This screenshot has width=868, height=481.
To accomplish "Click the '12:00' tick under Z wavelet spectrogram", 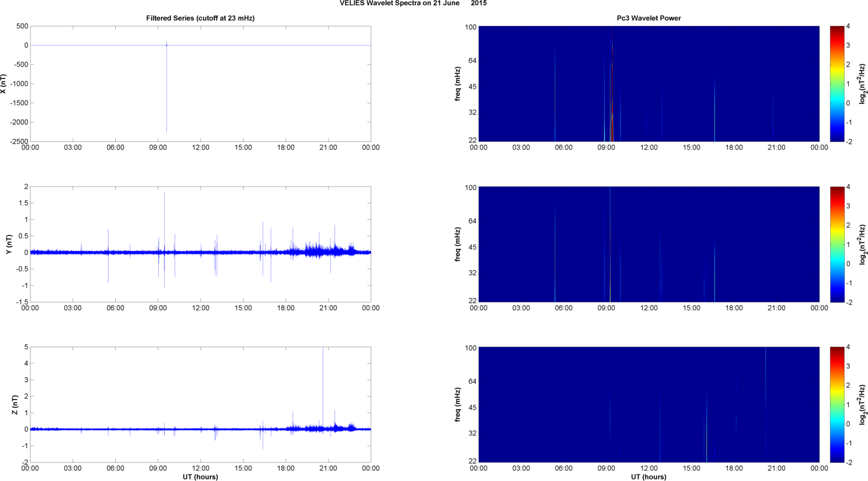I will (x=649, y=469).
